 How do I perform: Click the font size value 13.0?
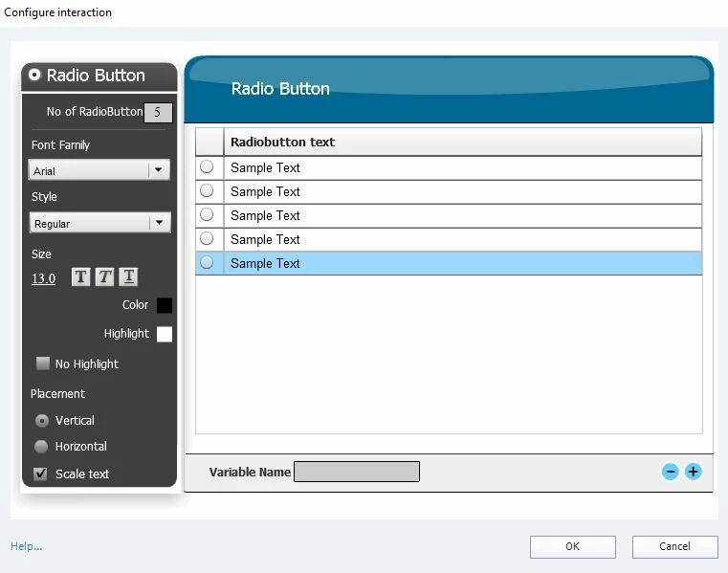(43, 278)
